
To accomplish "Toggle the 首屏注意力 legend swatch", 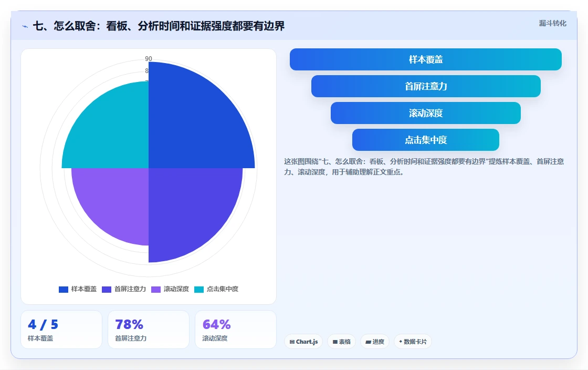I will pyautogui.click(x=107, y=289).
